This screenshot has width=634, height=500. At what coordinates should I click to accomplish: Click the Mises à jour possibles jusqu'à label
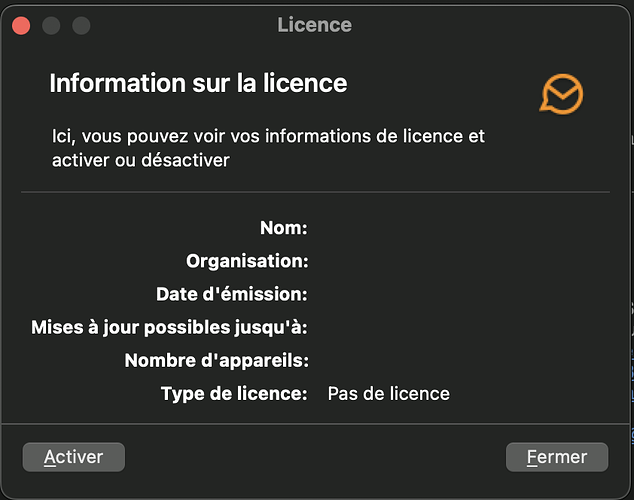(169, 327)
